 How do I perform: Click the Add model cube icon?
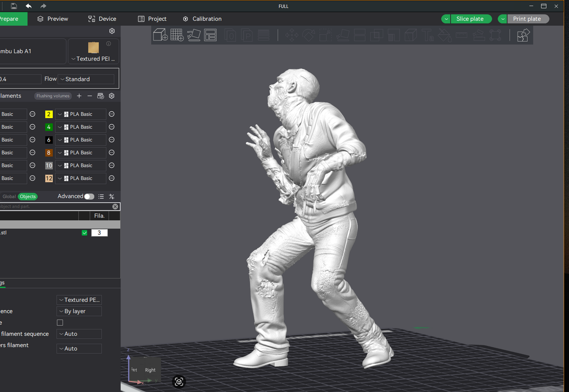[160, 35]
